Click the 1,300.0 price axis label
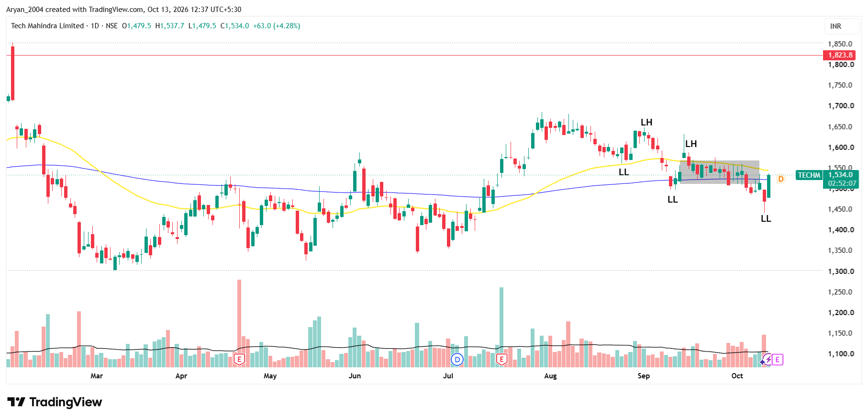Viewport: 868px width, 420px height. click(841, 272)
